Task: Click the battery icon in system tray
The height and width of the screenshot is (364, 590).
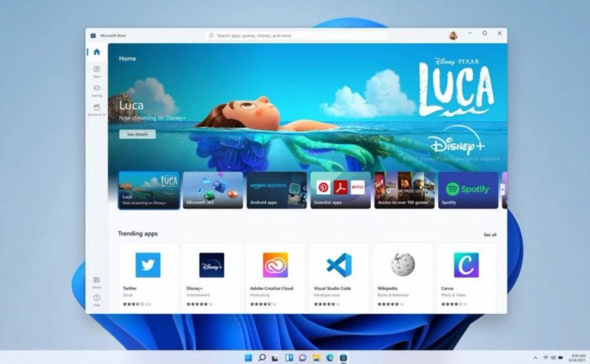Action: coord(561,358)
